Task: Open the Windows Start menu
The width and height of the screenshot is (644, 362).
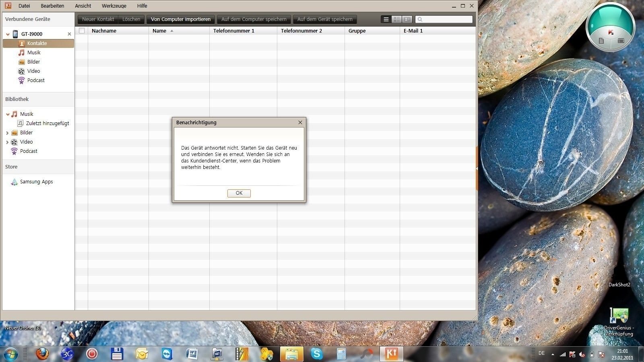Action: (x=10, y=354)
